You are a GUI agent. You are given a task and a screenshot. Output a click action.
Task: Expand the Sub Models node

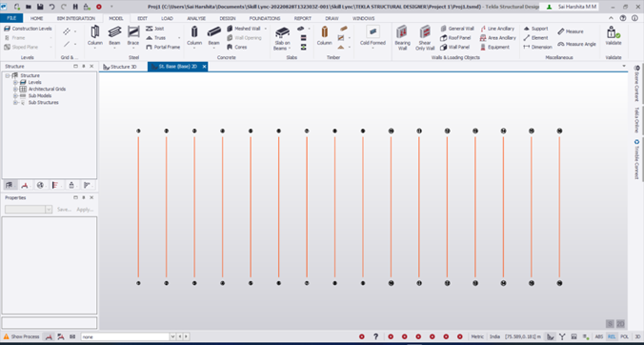(x=15, y=95)
